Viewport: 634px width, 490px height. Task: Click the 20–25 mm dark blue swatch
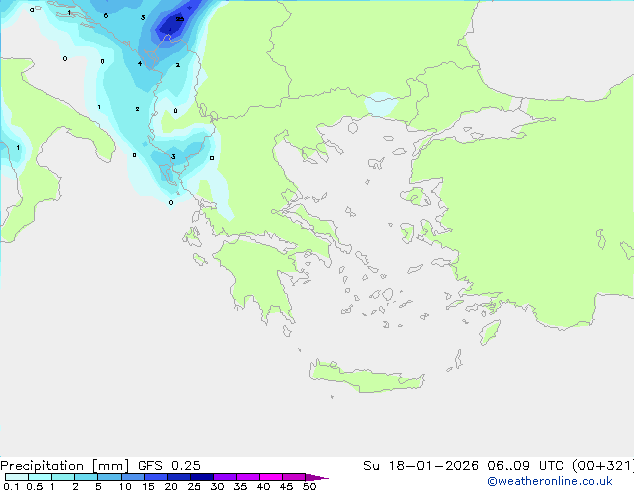point(178,477)
